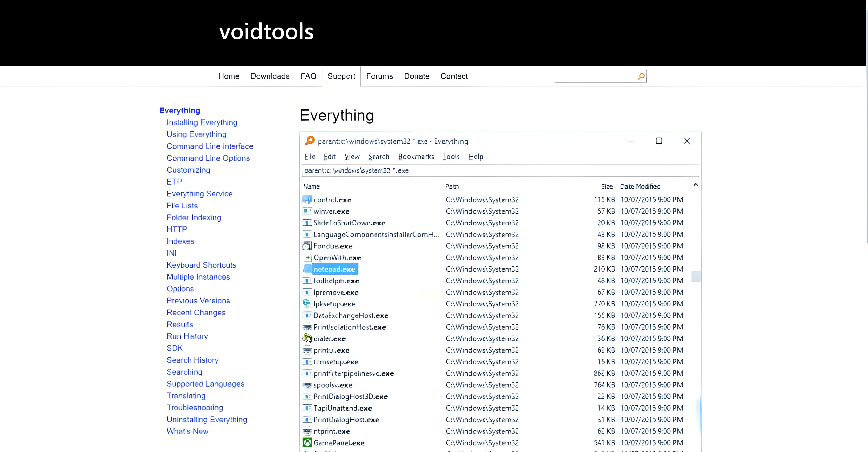This screenshot has height=452, width=868.
Task: Click the lpksetup.exe globe icon
Action: click(307, 304)
